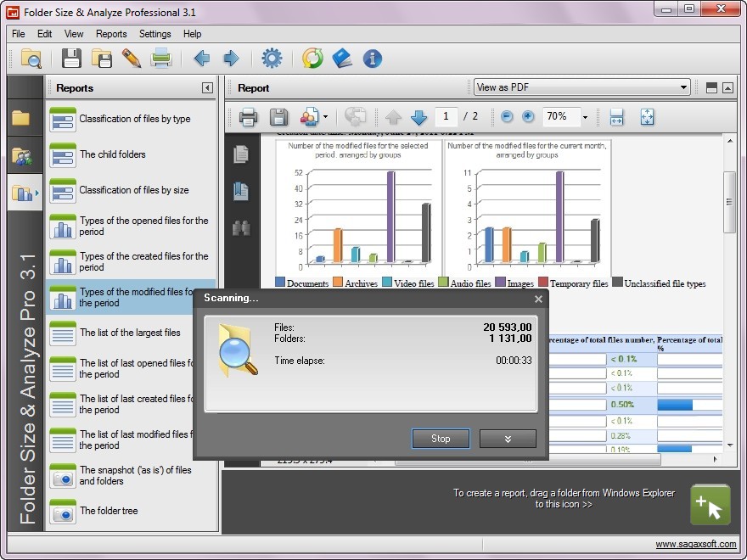747x560 pixels.
Task: Click the fit-page icon in the report toolbar
Action: (x=647, y=117)
